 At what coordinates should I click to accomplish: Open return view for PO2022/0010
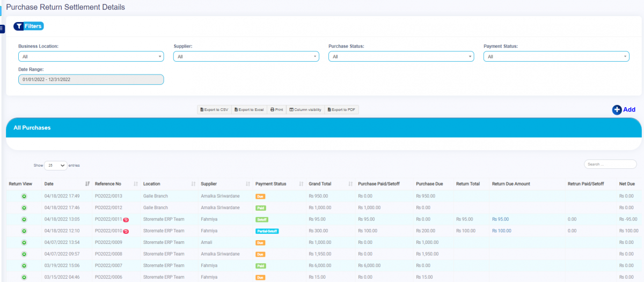(x=24, y=231)
